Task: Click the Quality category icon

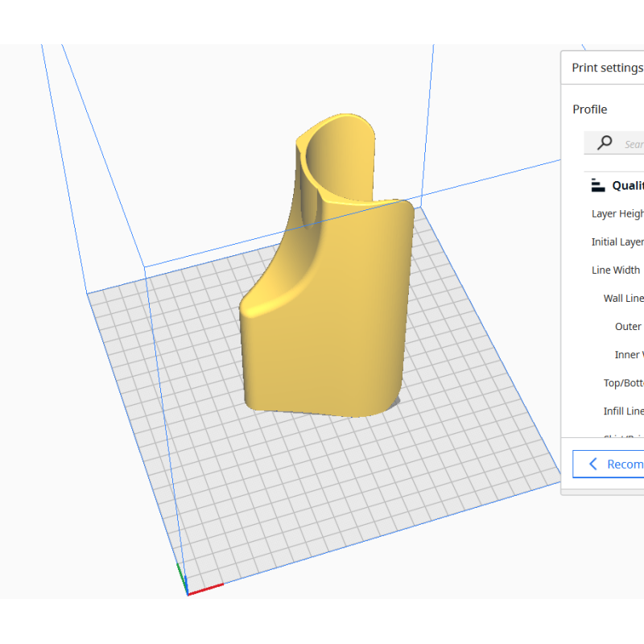Action: (x=597, y=185)
